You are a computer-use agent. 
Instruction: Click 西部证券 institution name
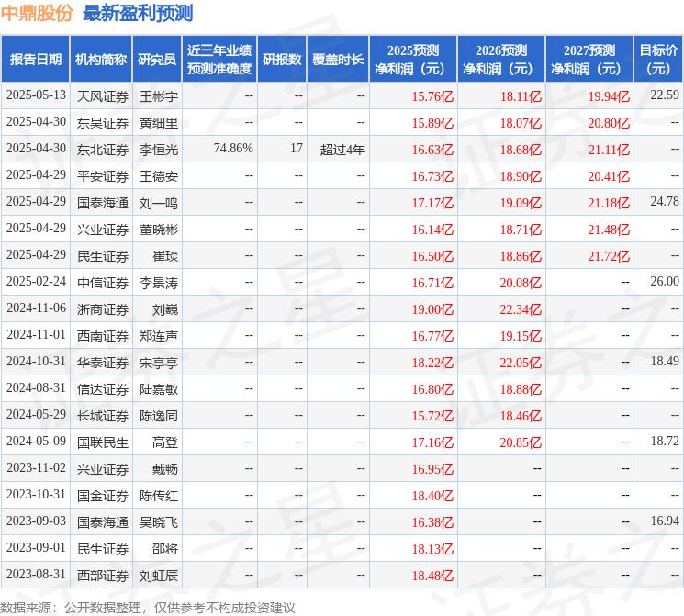103,576
